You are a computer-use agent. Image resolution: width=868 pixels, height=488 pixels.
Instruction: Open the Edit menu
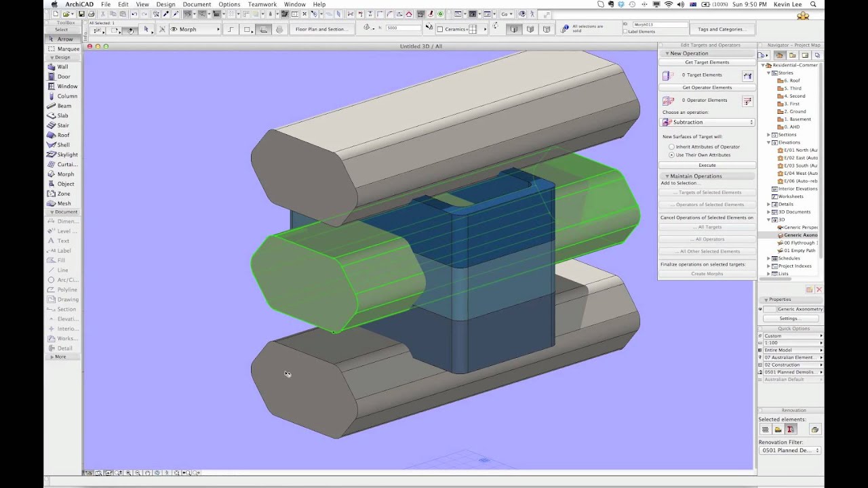pyautogui.click(x=123, y=4)
